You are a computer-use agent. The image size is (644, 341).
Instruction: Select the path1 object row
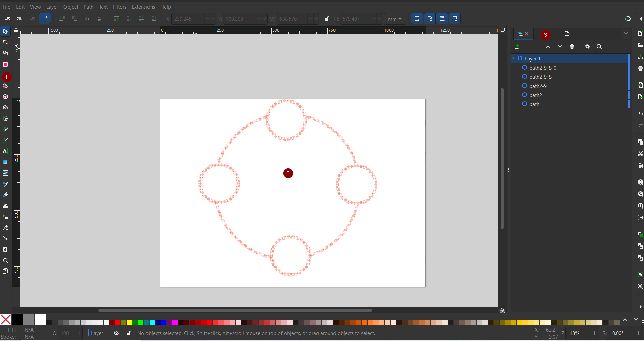[x=570, y=104]
